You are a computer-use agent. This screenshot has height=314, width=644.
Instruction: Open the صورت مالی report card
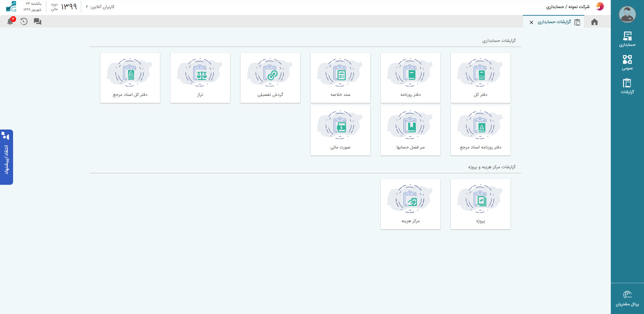[x=340, y=130]
